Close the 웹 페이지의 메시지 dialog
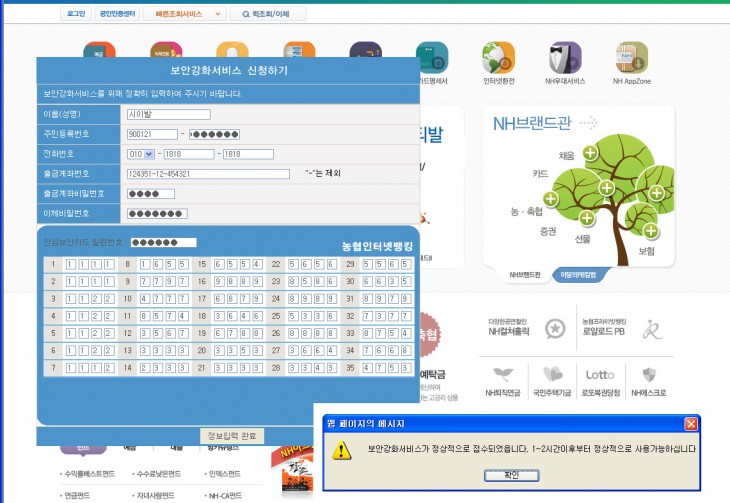Image resolution: width=730 pixels, height=503 pixels. tap(691, 424)
